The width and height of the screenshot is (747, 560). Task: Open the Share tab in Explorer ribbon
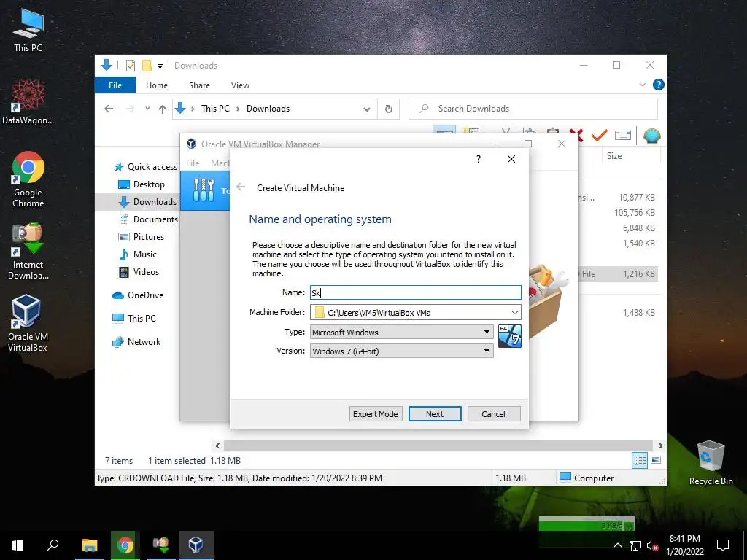click(x=199, y=85)
